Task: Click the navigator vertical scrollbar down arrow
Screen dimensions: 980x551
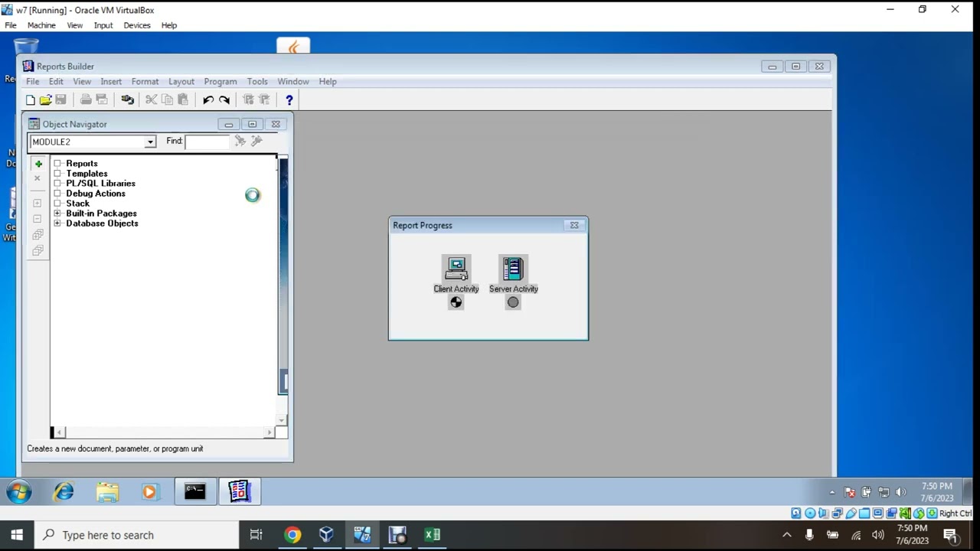Action: click(283, 420)
